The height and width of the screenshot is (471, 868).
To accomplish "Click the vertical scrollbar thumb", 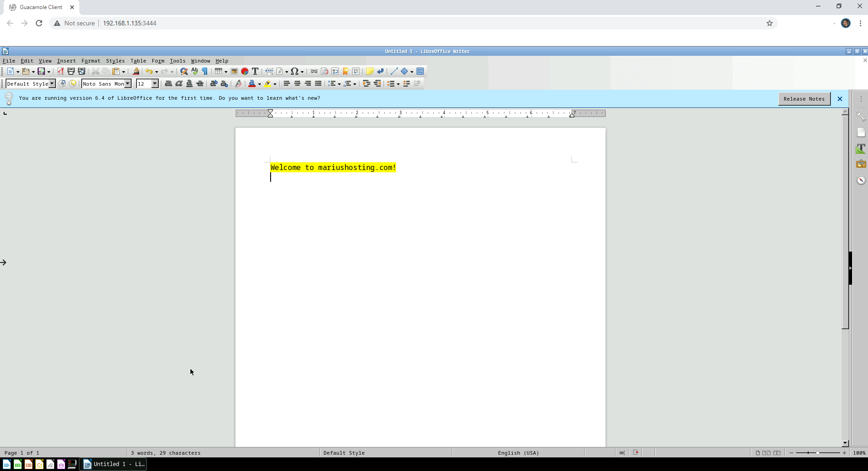I will 845,222.
